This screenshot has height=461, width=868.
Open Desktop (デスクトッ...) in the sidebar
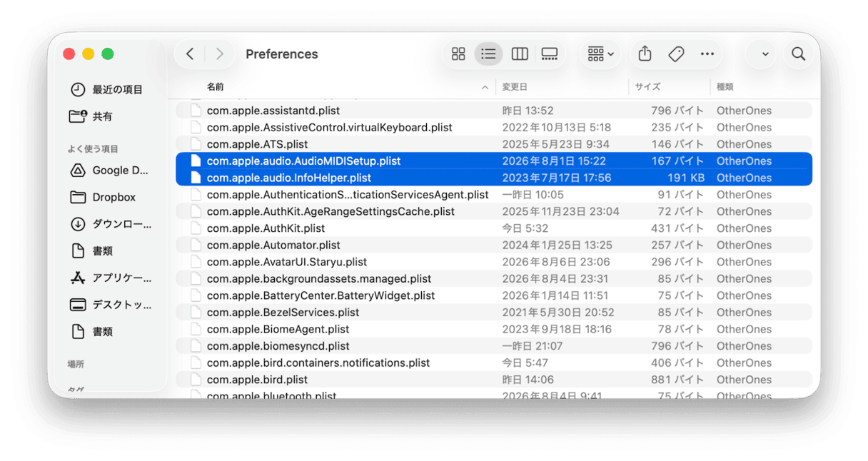click(x=111, y=305)
